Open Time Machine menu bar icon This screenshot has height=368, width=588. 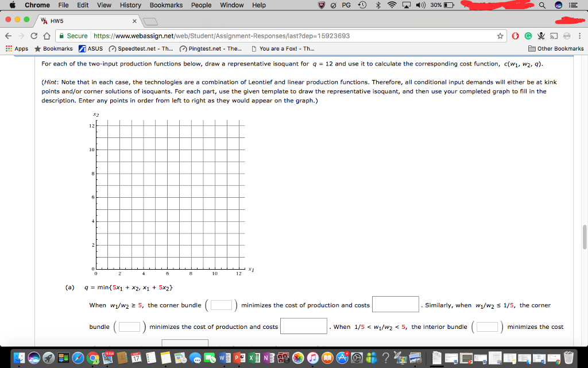coord(362,5)
